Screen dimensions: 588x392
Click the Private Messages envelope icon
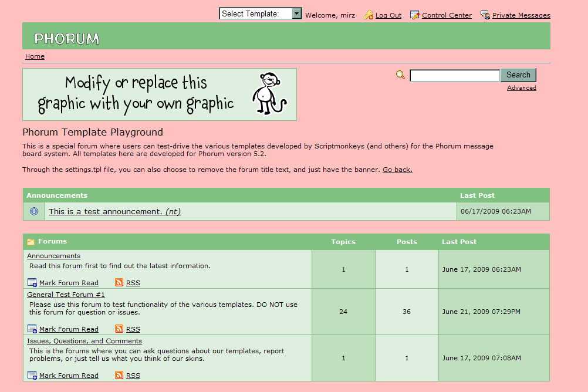(x=485, y=15)
